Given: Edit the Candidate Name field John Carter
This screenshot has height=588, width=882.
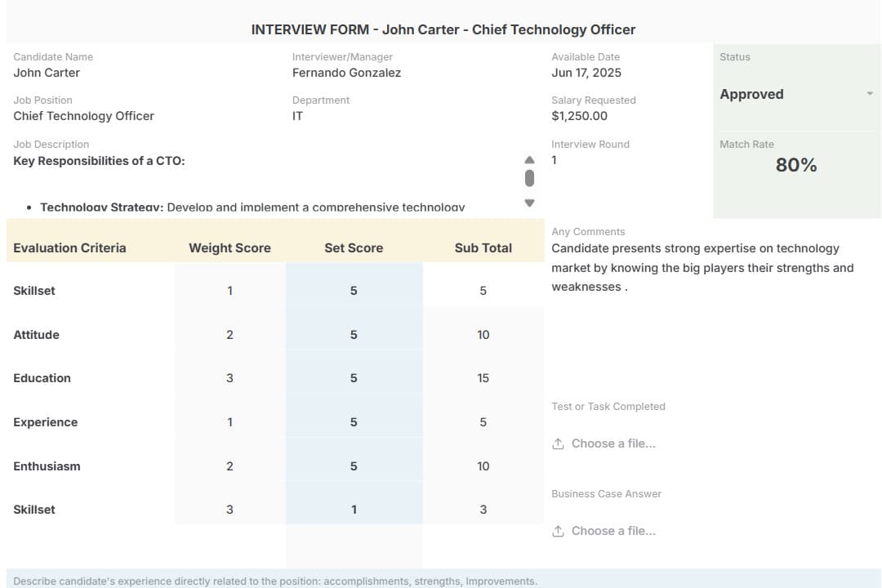Looking at the screenshot, I should click(47, 73).
